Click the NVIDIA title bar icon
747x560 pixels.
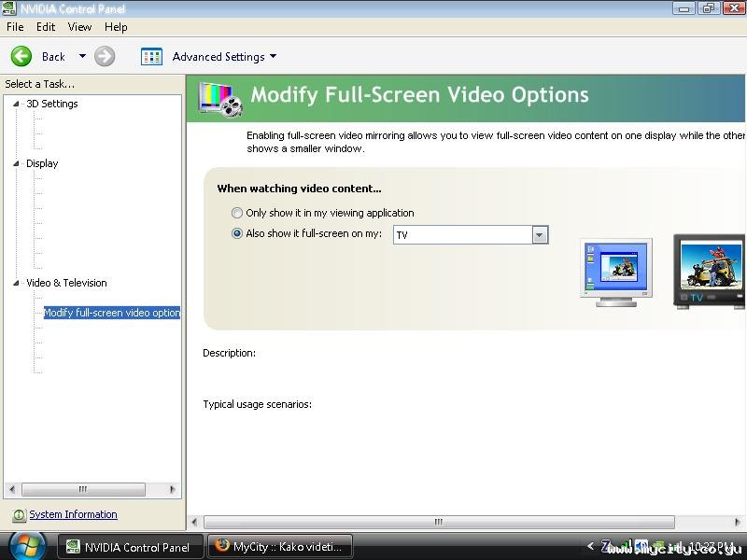coord(8,8)
